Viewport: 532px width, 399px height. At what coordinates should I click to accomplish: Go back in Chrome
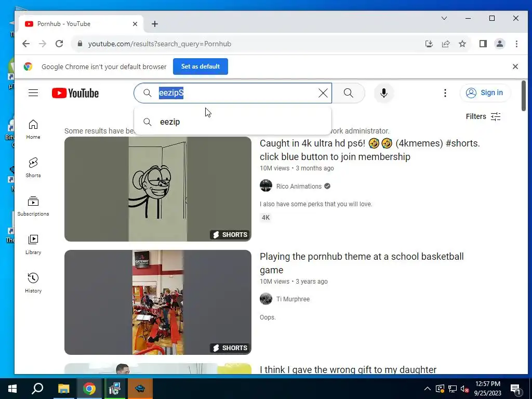pos(26,44)
